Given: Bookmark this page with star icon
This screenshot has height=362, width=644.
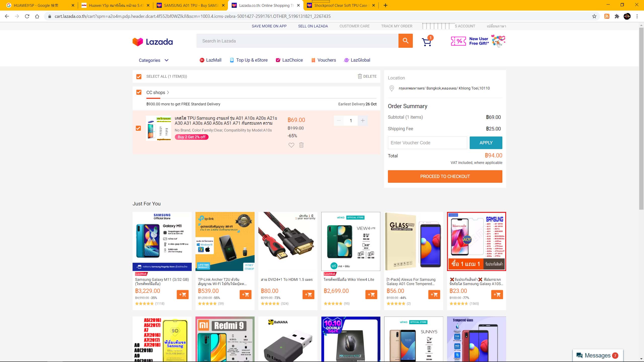Looking at the screenshot, I should coord(594,16).
